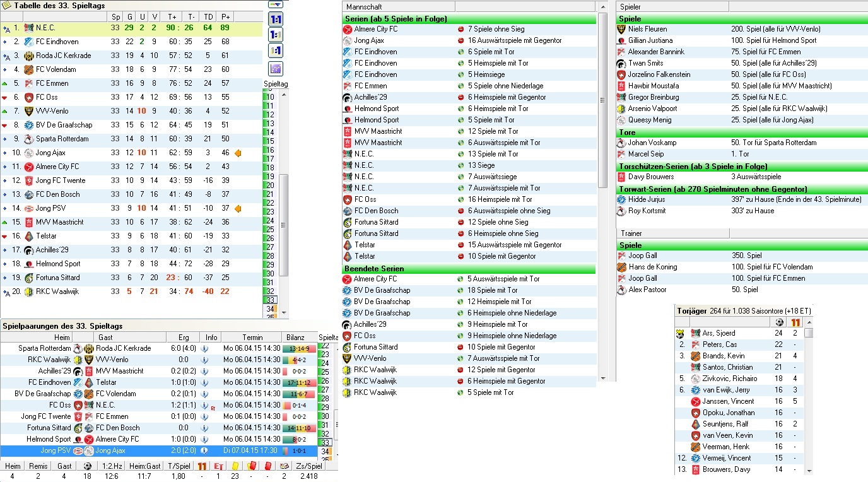Click the football goals icon in fixtures stats bar
This screenshot has width=868, height=482.
point(88,466)
